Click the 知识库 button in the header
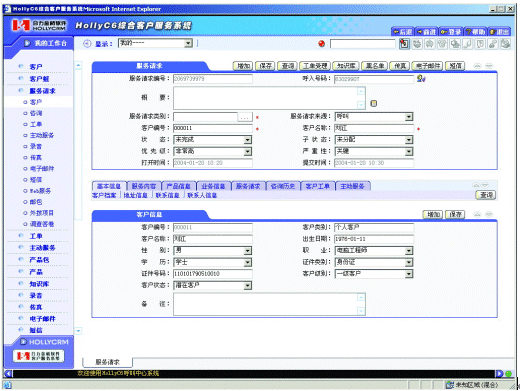 tap(346, 66)
